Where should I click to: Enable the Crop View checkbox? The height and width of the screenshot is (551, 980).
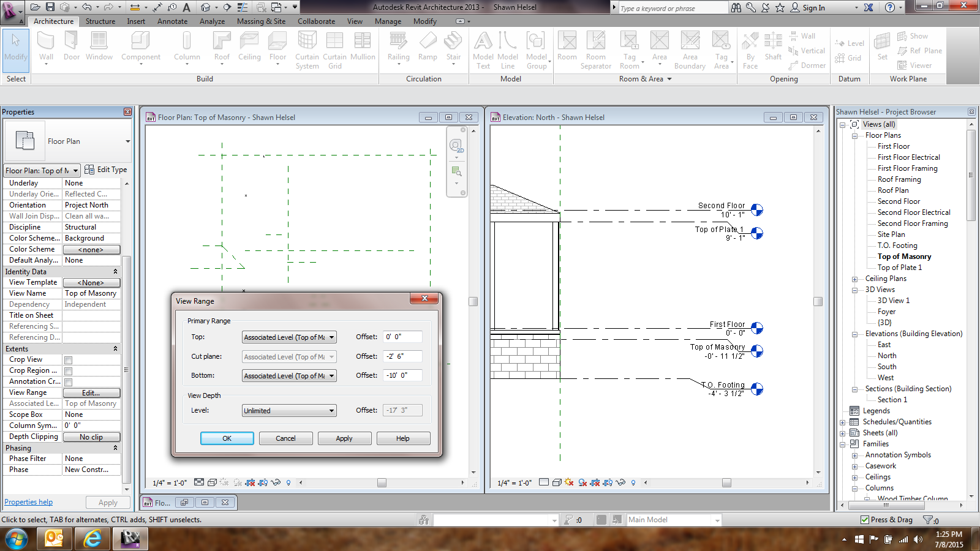pyautogui.click(x=69, y=360)
